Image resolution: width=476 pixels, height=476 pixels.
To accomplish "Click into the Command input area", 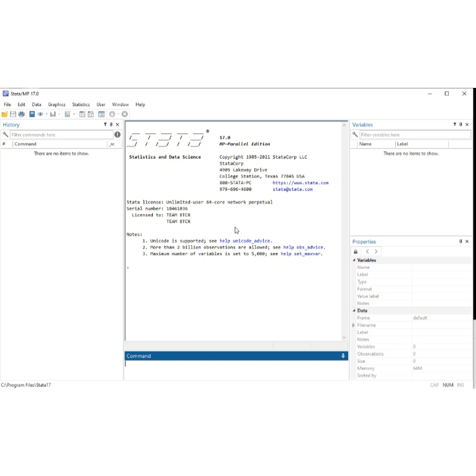I will pyautogui.click(x=236, y=370).
